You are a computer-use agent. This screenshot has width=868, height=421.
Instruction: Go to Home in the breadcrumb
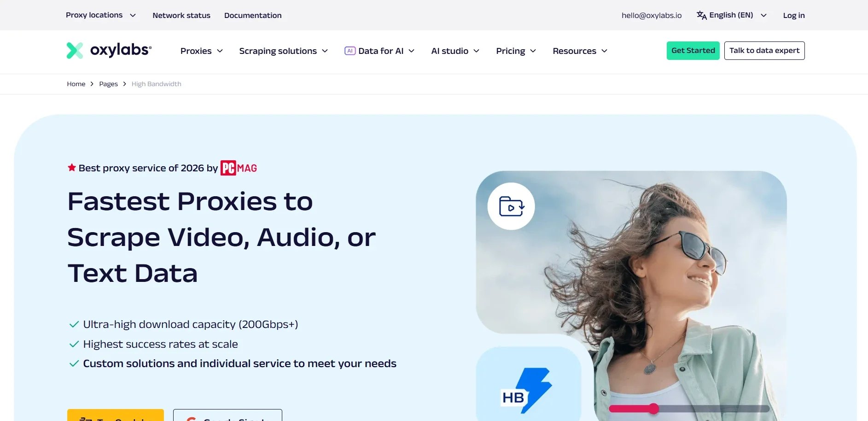click(x=76, y=84)
